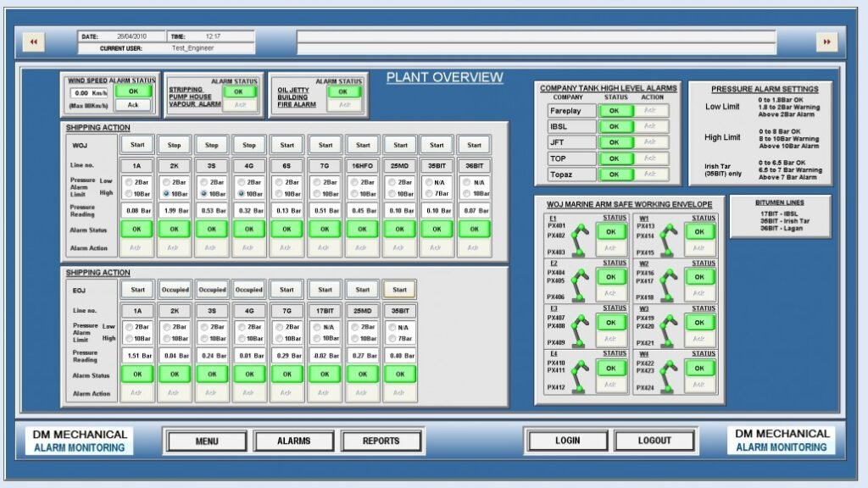Screen dimensions: 868x488
Task: Click the forward navigation arrow icon
Action: pyautogui.click(x=826, y=42)
